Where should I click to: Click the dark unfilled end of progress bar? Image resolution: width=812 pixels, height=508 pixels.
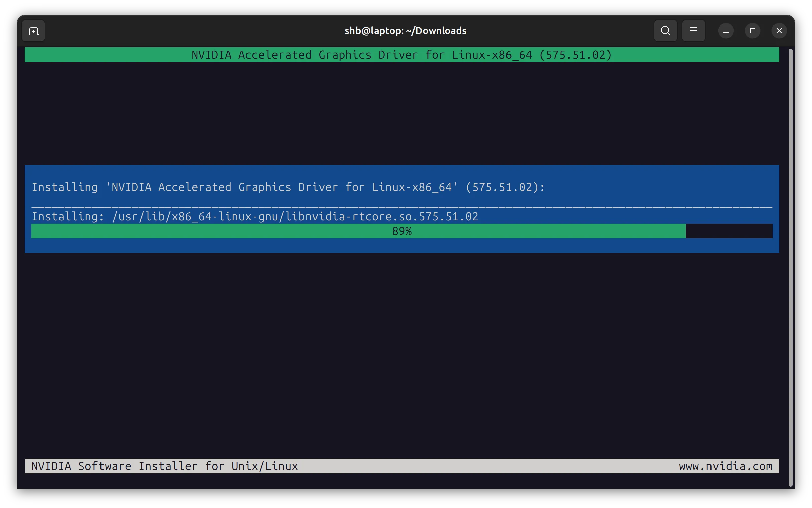click(x=729, y=231)
